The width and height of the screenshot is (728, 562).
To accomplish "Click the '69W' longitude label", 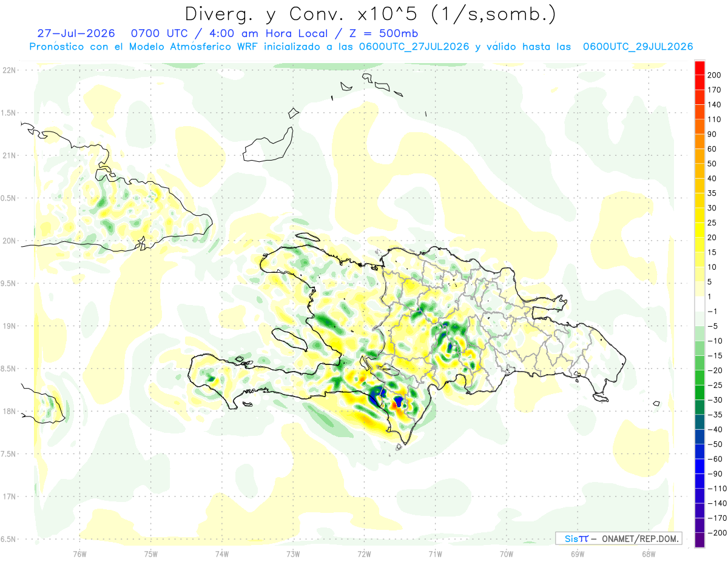I will point(578,553).
